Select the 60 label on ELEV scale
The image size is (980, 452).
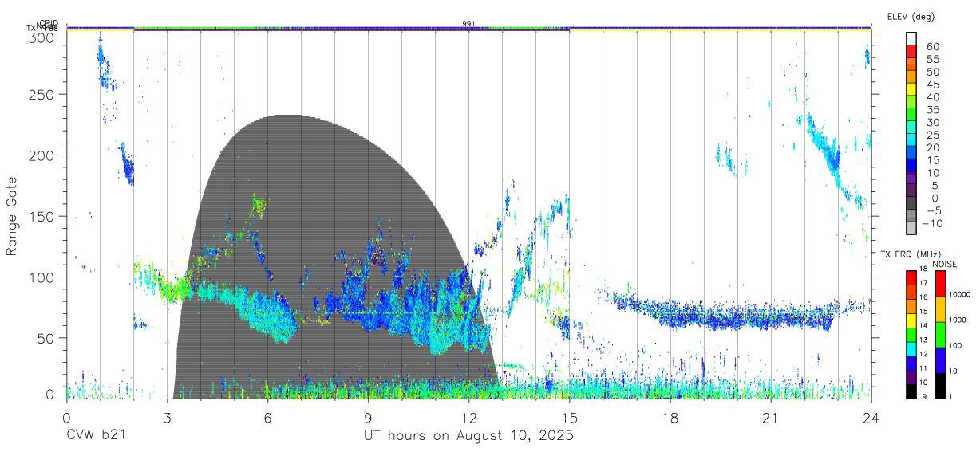932,46
